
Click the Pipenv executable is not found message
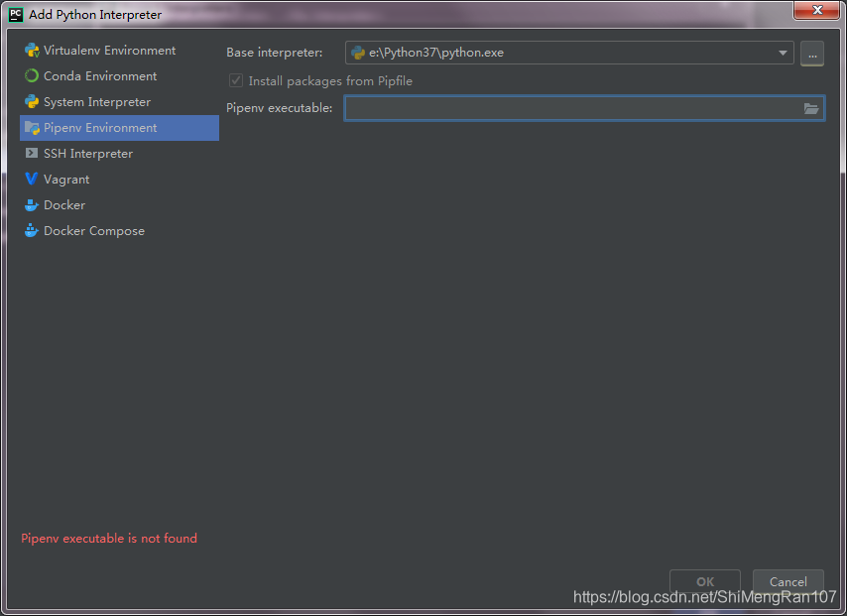coord(109,539)
